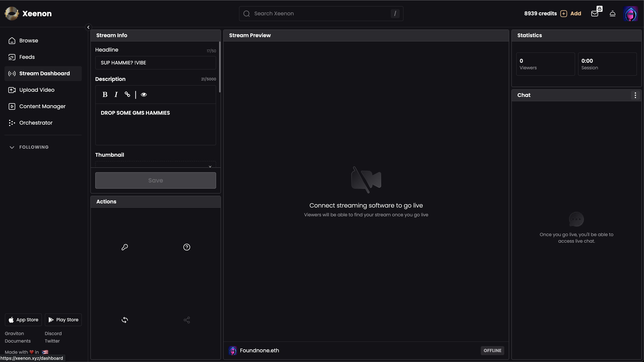Image resolution: width=644 pixels, height=362 pixels.
Task: Click Add credits button
Action: click(x=571, y=13)
